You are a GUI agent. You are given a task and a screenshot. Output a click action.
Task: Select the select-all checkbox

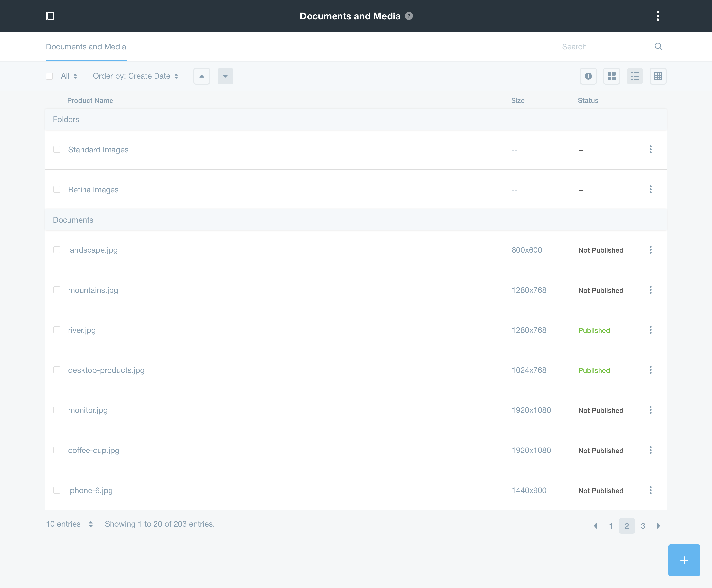pyautogui.click(x=49, y=76)
